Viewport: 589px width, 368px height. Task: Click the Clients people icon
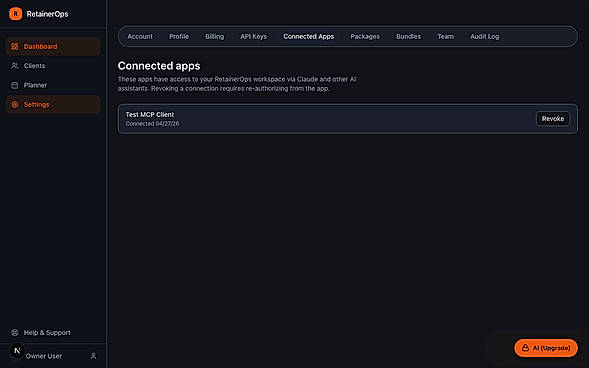coord(15,66)
